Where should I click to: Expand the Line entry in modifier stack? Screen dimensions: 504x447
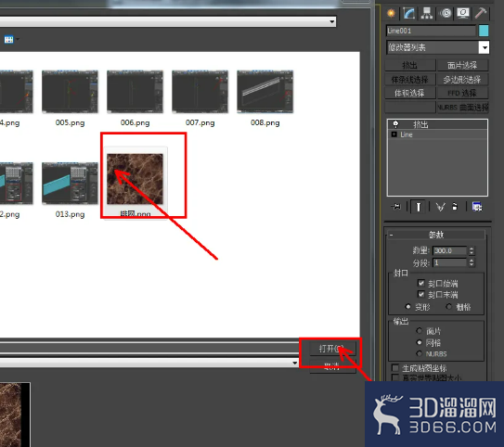(394, 134)
